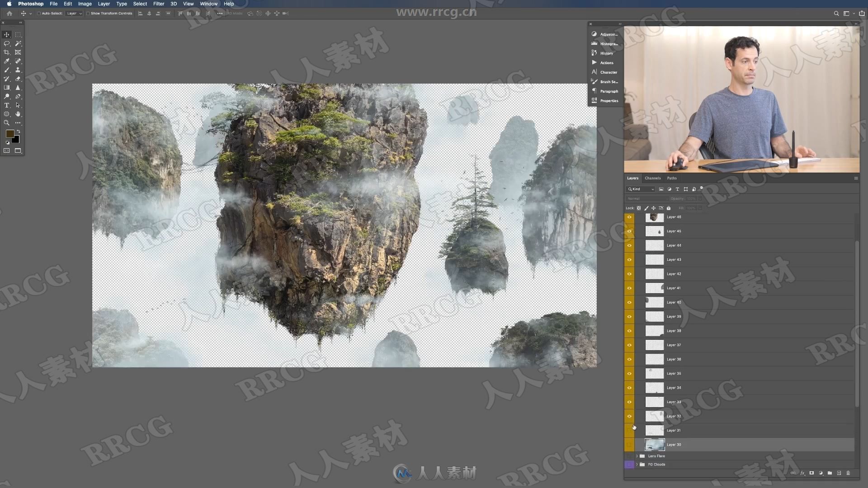Image resolution: width=868 pixels, height=488 pixels.
Task: Click the background color swatch
Action: click(x=17, y=140)
